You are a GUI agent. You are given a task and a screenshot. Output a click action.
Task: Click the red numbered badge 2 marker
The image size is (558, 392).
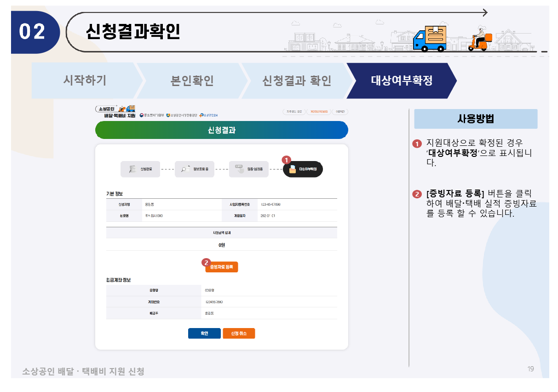pyautogui.click(x=205, y=262)
